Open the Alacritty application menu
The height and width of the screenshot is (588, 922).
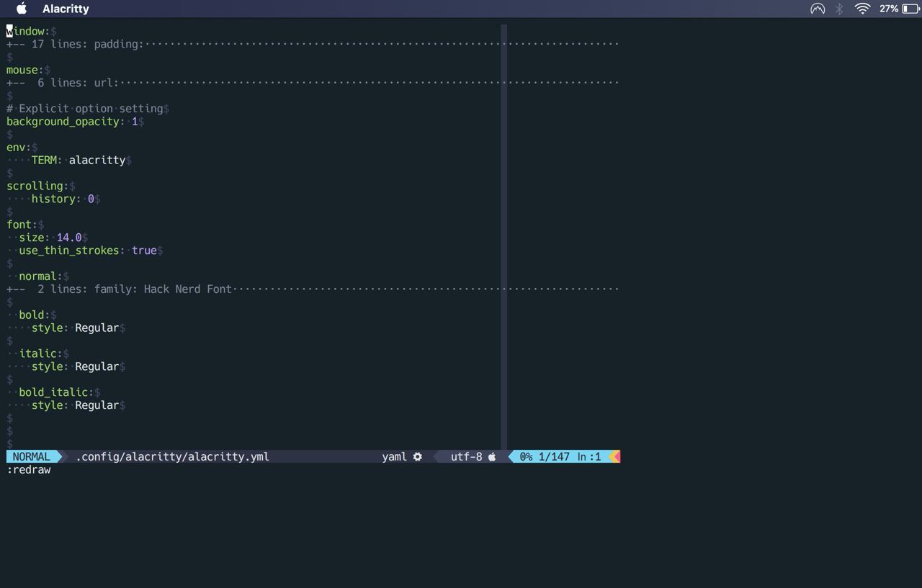(66, 9)
